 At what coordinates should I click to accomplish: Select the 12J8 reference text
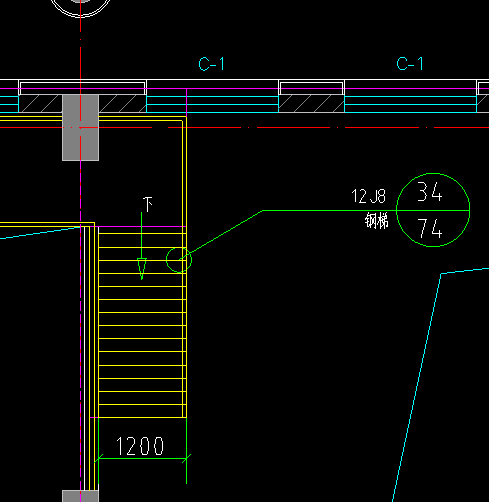(368, 196)
